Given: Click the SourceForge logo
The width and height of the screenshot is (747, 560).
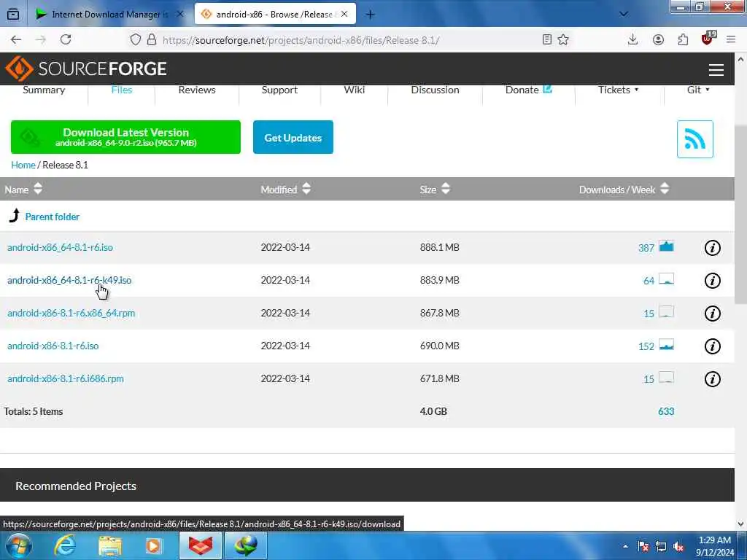Looking at the screenshot, I should coord(86,69).
